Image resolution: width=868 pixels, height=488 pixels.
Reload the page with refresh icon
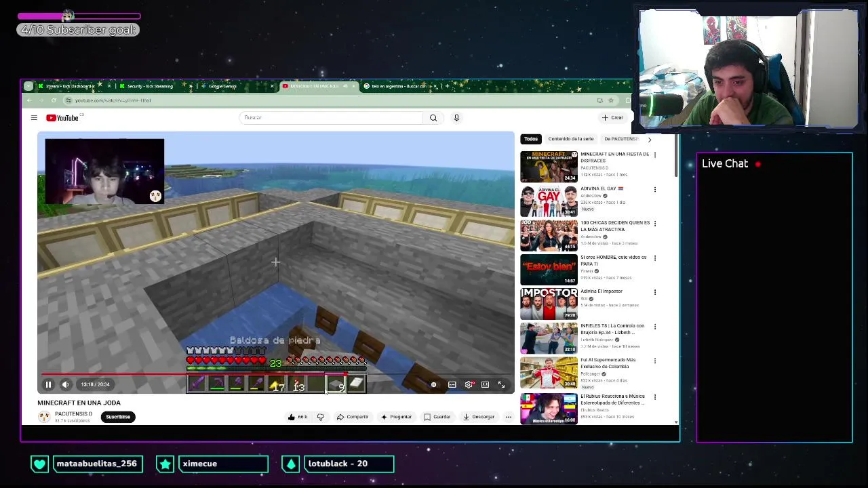[54, 100]
